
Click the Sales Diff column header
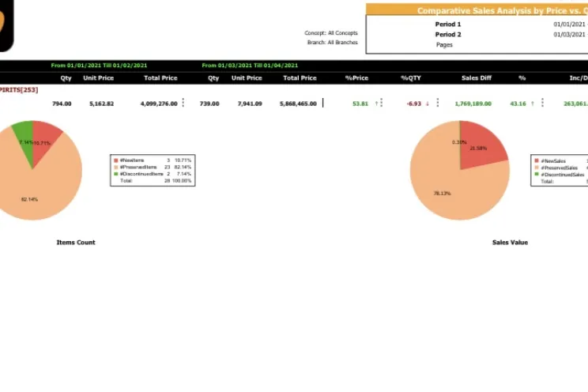click(x=477, y=78)
